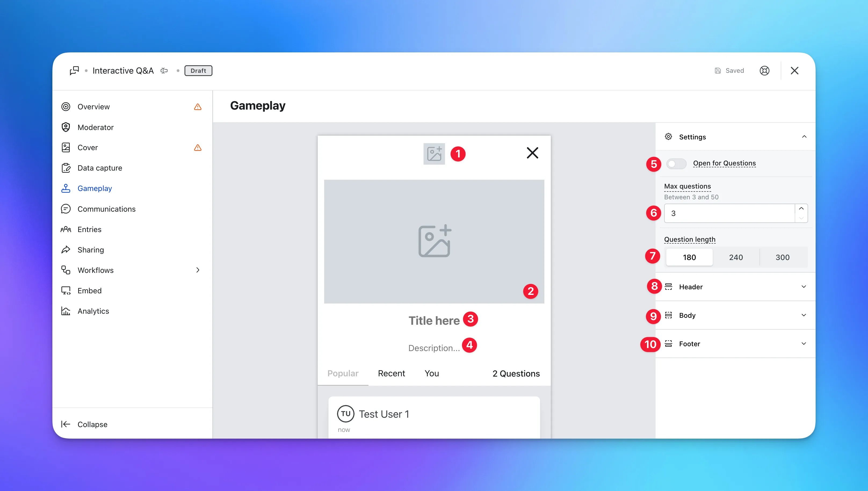Expand the Workflows submenu arrow
The image size is (868, 491).
pyautogui.click(x=198, y=270)
